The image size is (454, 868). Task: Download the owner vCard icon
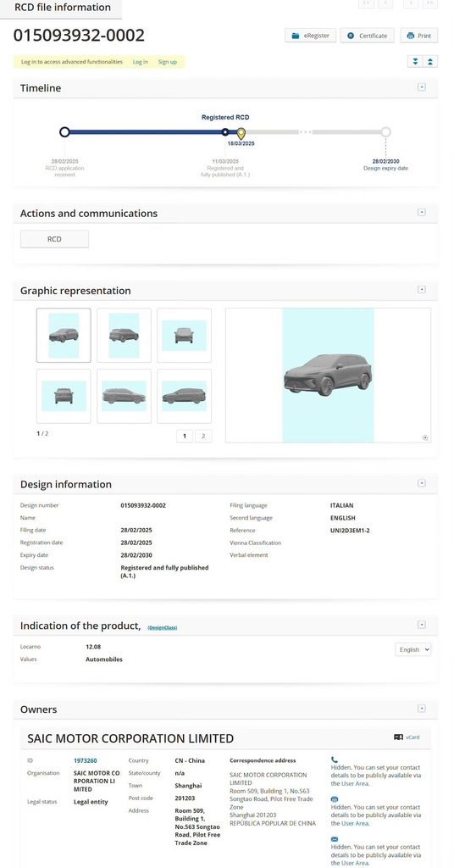tap(398, 737)
